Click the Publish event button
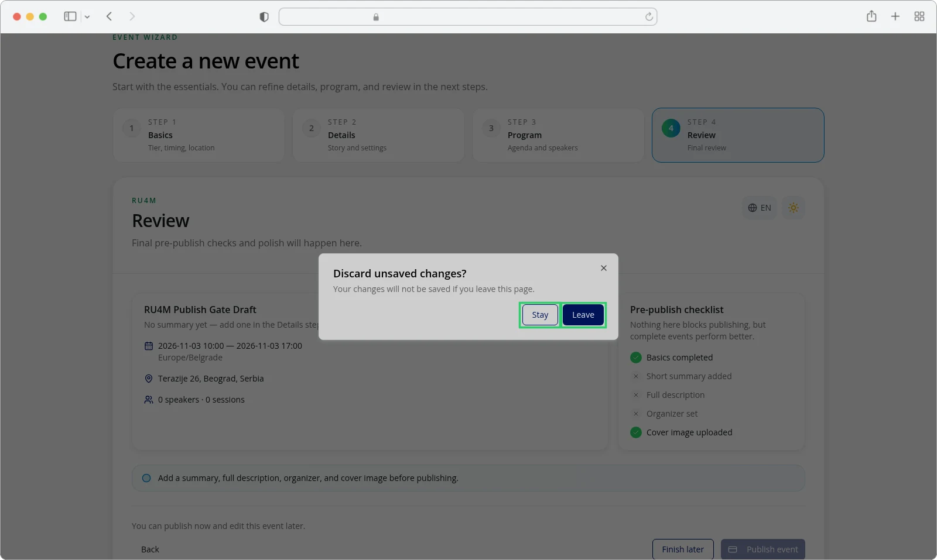Viewport: 937px width, 560px height. 763,549
